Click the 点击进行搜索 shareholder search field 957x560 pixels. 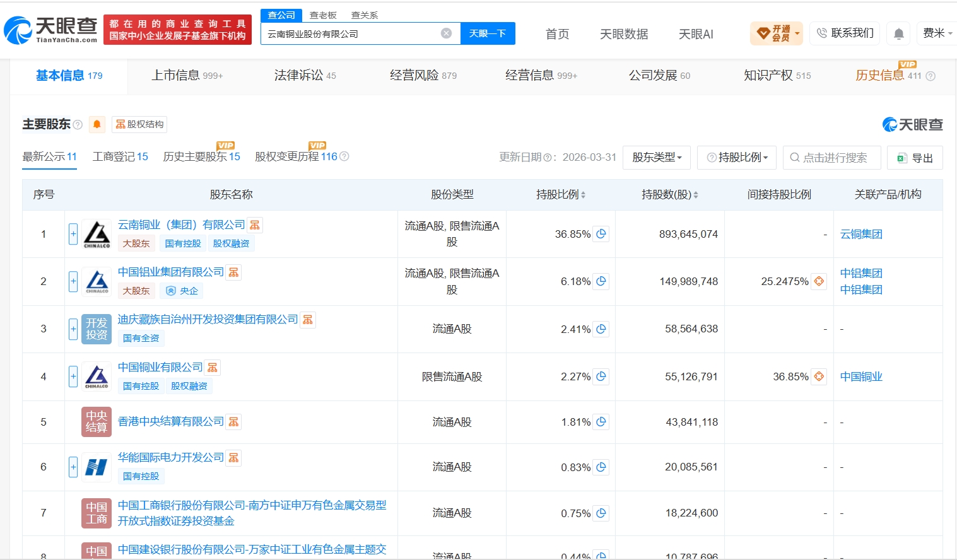(x=831, y=158)
